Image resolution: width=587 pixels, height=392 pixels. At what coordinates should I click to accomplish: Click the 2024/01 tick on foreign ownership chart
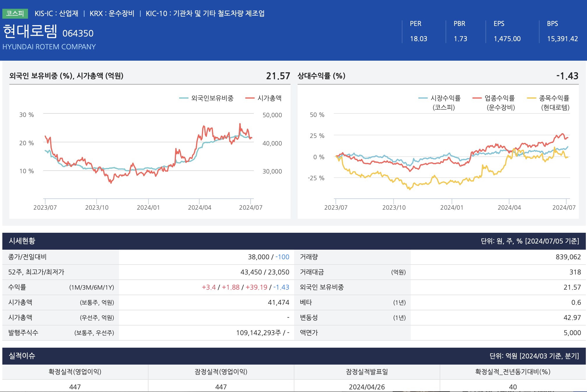coord(148,207)
